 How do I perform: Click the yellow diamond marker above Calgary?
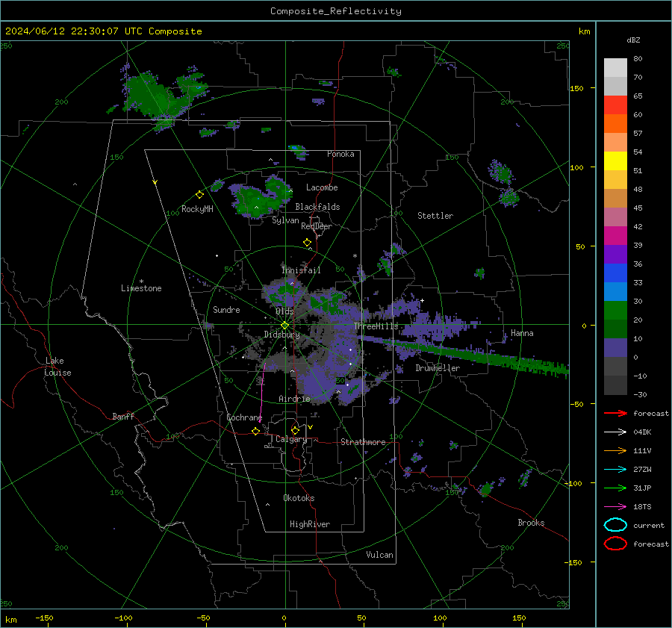[x=295, y=430]
